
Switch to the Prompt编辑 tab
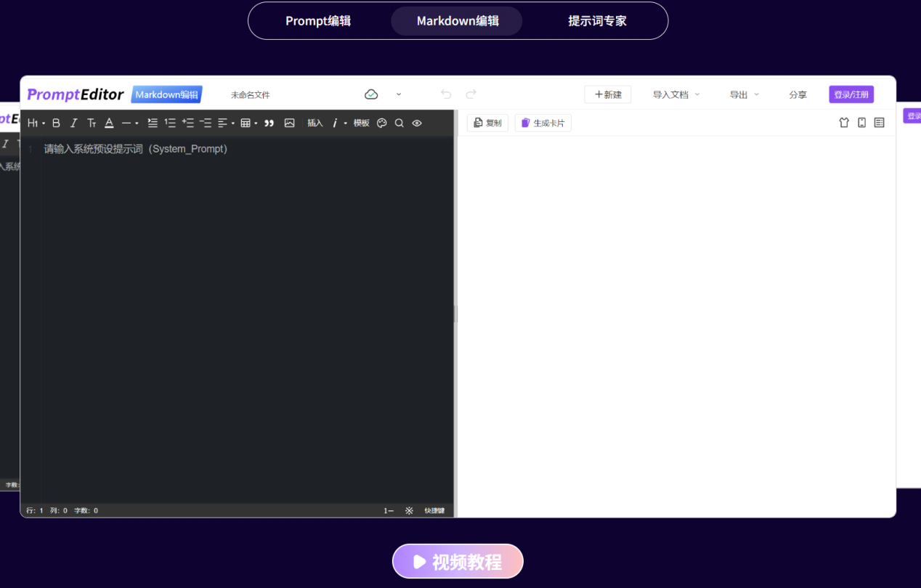318,21
